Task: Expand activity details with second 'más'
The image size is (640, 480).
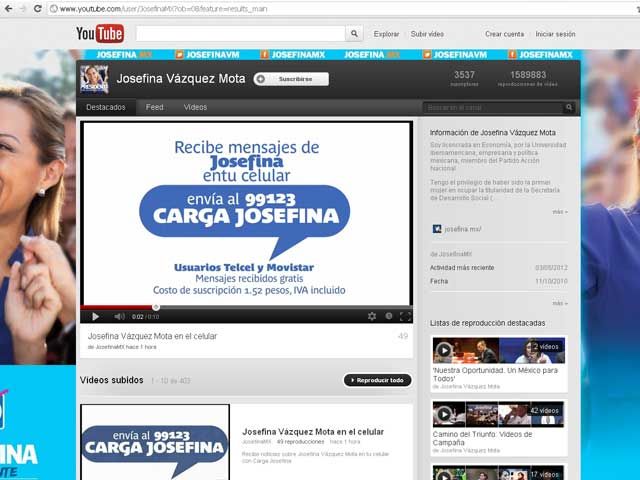Action: pyautogui.click(x=559, y=297)
